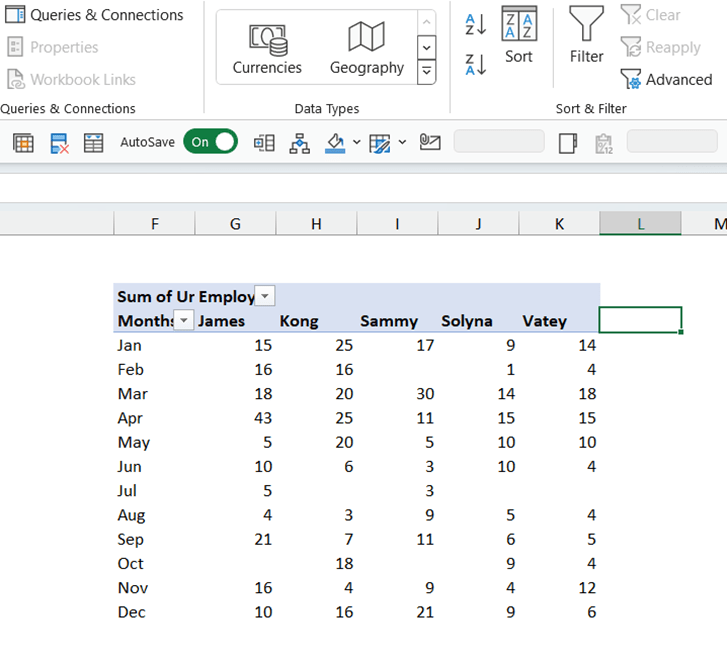727x666 pixels.
Task: Click the delete table icon with red X
Action: pos(59,143)
